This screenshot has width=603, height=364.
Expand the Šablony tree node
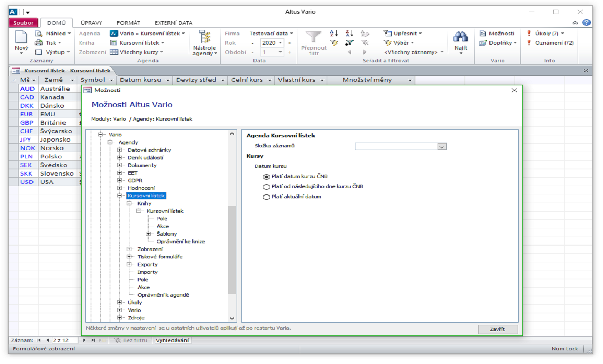148,234
